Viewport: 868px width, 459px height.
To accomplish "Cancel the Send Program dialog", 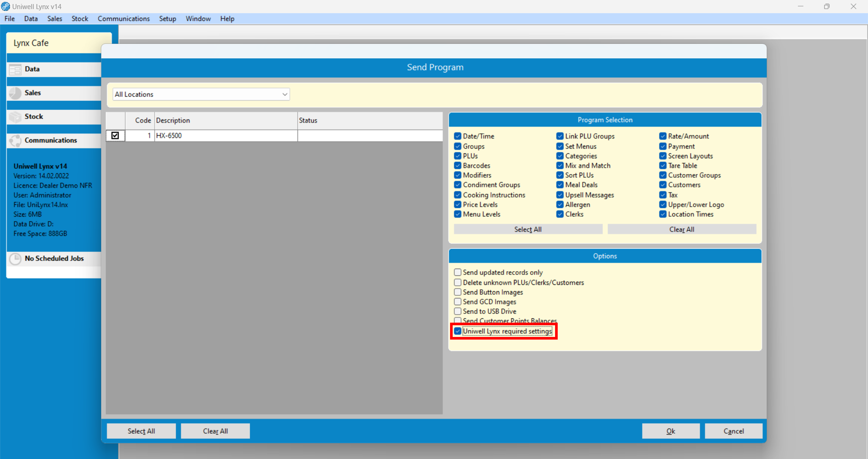I will 733,431.
